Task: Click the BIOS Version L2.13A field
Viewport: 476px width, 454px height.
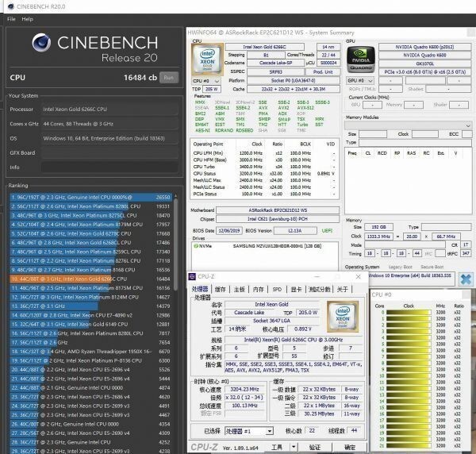Action: 295,231
